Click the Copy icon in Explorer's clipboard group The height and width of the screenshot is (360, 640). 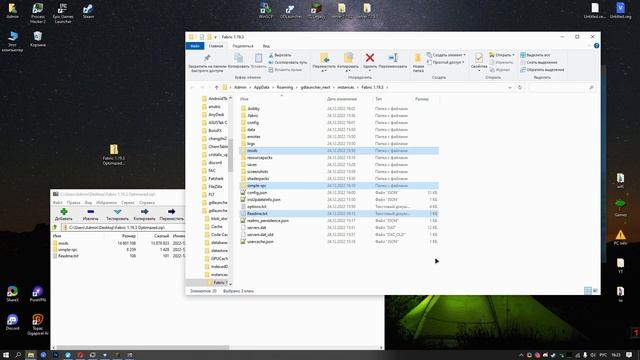tap(238, 58)
